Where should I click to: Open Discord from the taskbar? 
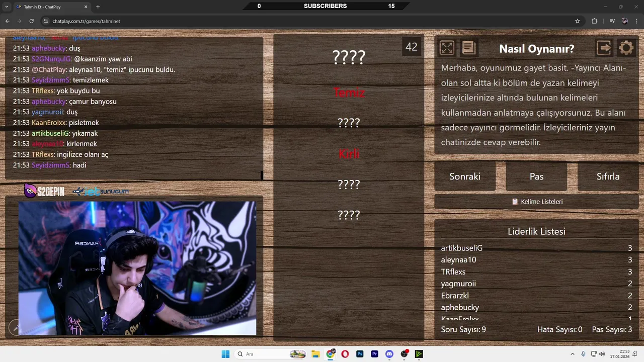pyautogui.click(x=389, y=354)
